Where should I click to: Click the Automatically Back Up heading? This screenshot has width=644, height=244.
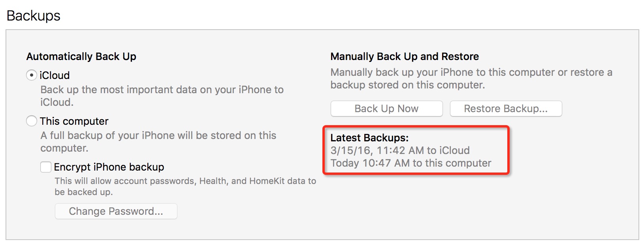tap(81, 56)
